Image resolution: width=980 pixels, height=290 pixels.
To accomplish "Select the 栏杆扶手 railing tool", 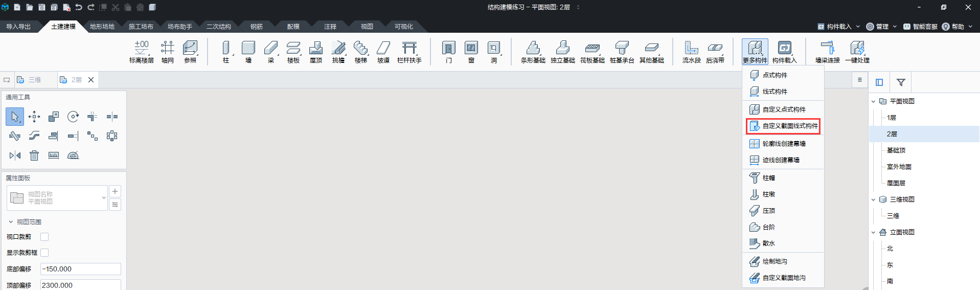I will click(x=409, y=52).
